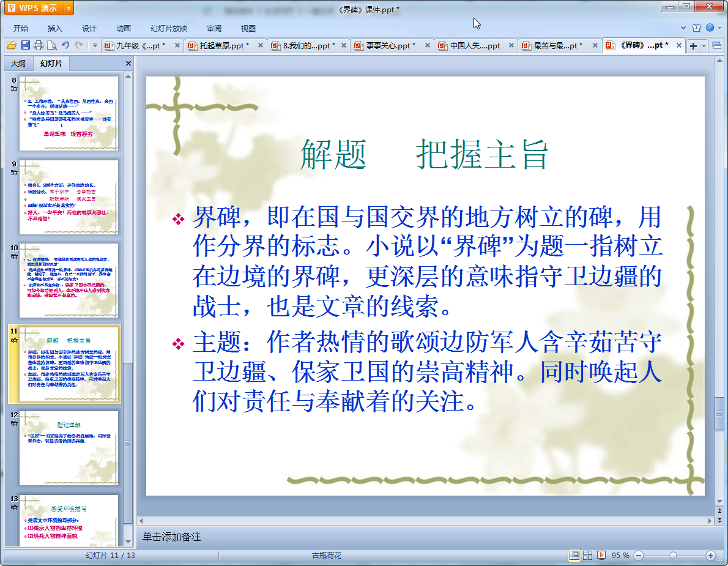
Task: Close the 事事关心.ppt tab
Action: click(428, 45)
